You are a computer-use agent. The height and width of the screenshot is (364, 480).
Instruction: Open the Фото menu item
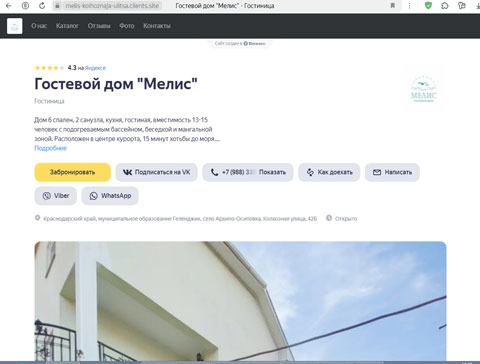pyautogui.click(x=127, y=26)
